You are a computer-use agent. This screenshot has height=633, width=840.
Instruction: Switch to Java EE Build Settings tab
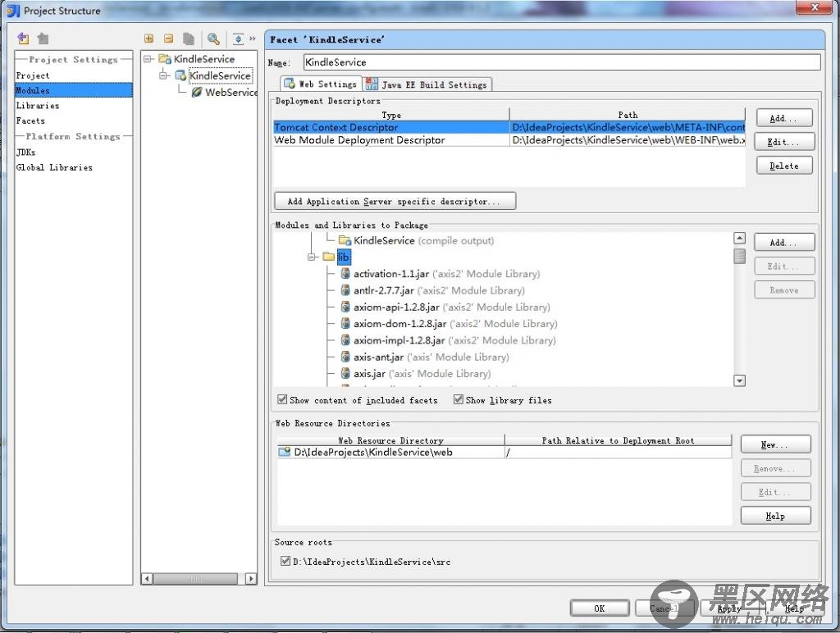click(x=427, y=84)
